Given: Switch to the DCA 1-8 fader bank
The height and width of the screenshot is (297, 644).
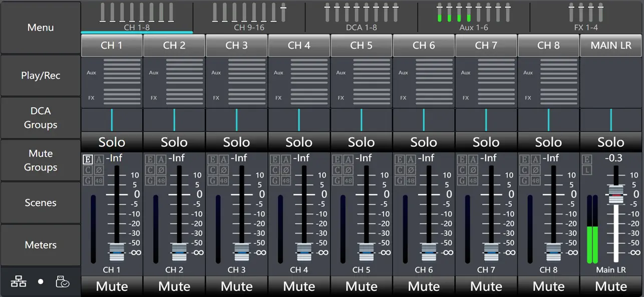Looking at the screenshot, I should [x=362, y=16].
